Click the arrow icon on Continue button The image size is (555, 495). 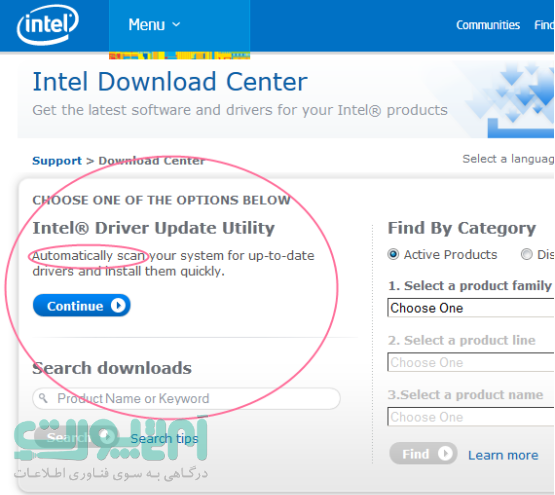[118, 305]
